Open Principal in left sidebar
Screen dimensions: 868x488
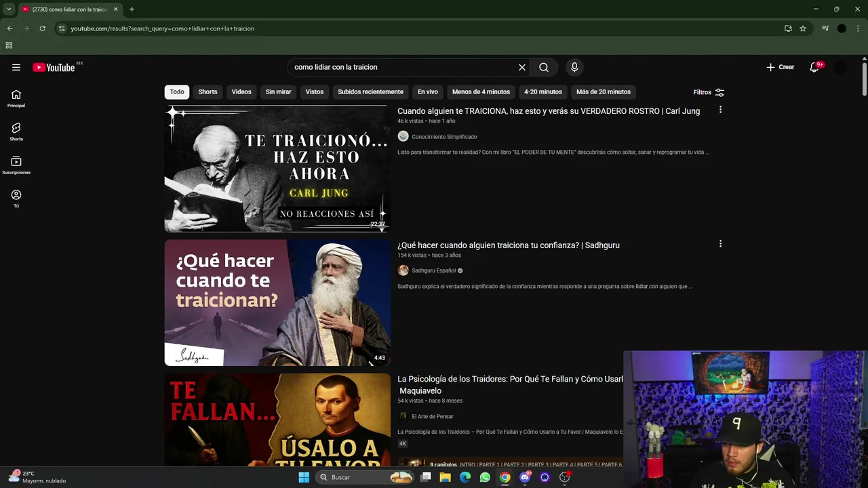click(x=16, y=98)
